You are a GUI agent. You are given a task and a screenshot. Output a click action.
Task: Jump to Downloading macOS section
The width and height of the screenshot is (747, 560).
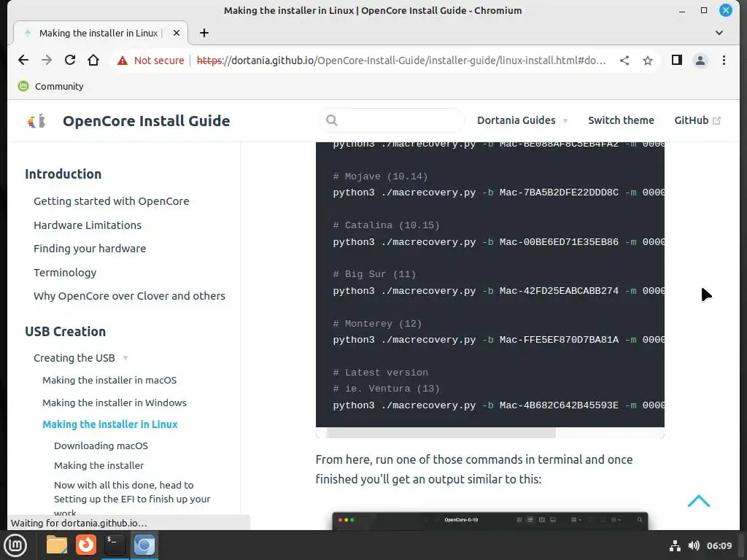click(101, 446)
